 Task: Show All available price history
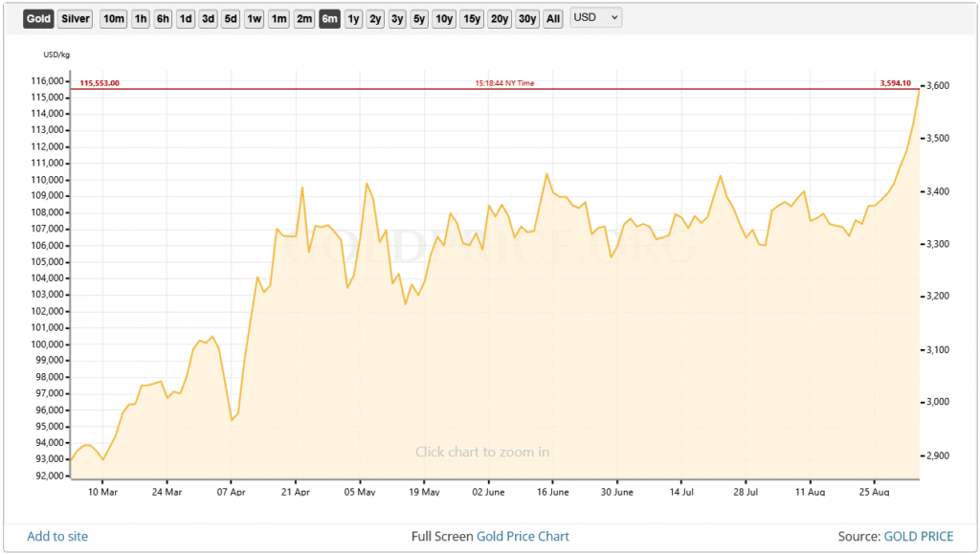(553, 18)
